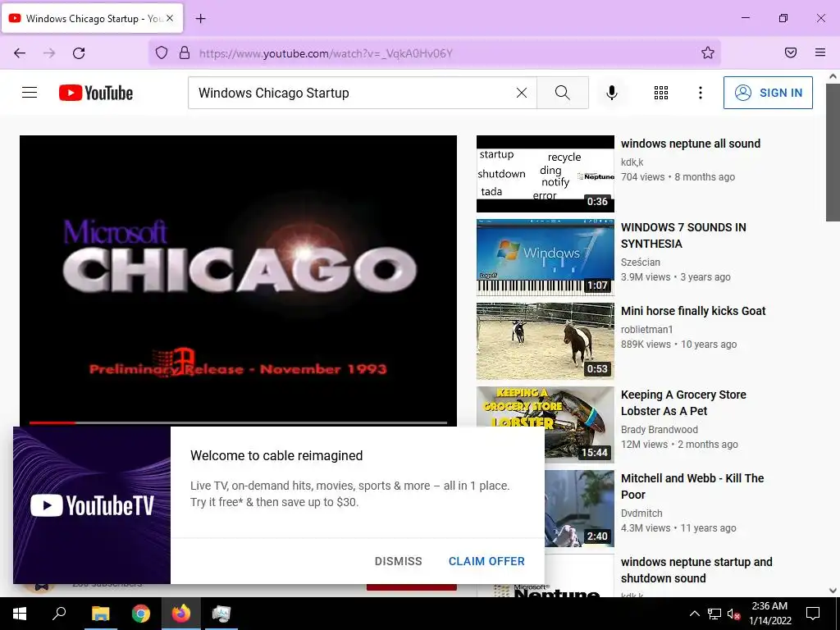
Task: Seek in the video progress bar
Action: 239,422
